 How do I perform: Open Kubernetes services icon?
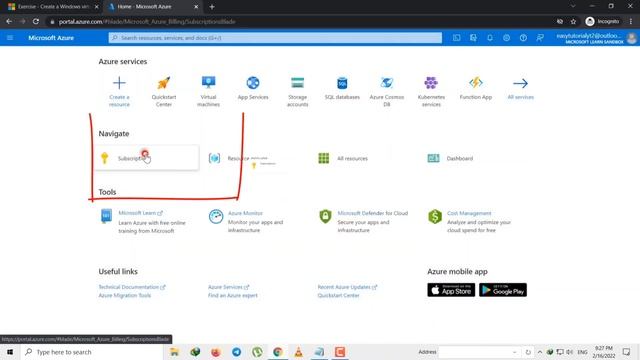point(431,83)
